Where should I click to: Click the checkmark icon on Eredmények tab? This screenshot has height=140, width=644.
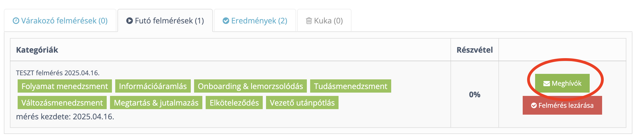click(x=226, y=21)
